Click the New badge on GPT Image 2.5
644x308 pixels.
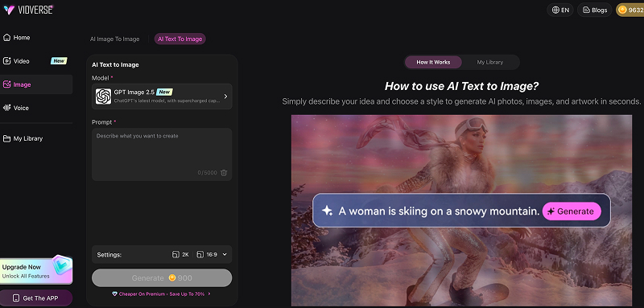(x=164, y=92)
